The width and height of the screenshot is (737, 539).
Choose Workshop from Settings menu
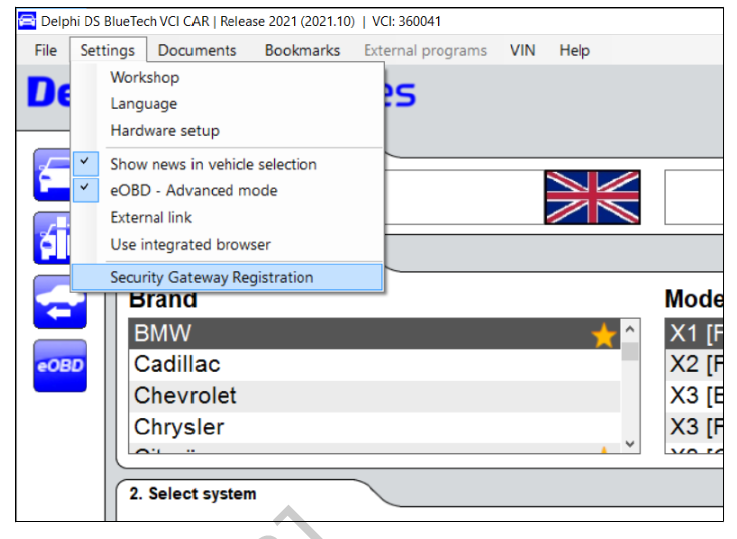tap(228, 77)
